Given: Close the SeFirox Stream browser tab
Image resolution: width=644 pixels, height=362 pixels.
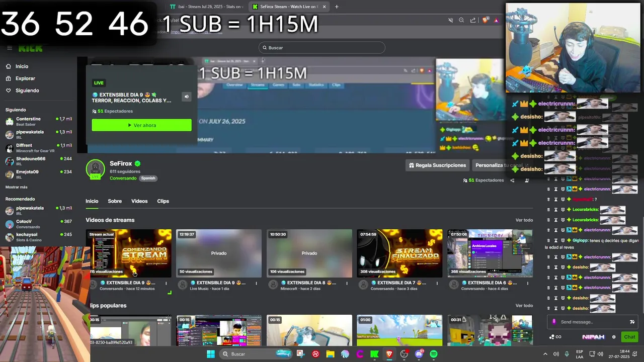Looking at the screenshot, I should [x=325, y=7].
